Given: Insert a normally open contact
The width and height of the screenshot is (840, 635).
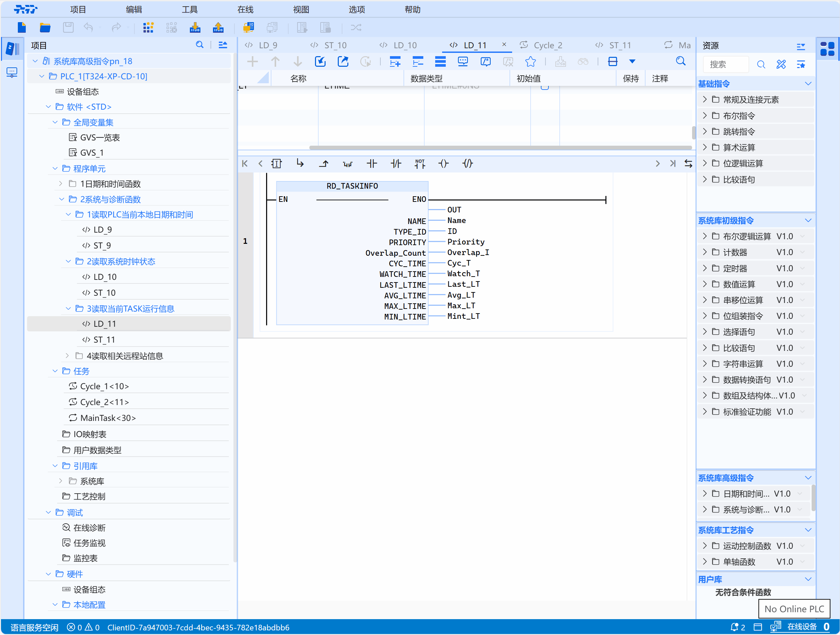Looking at the screenshot, I should [x=371, y=164].
